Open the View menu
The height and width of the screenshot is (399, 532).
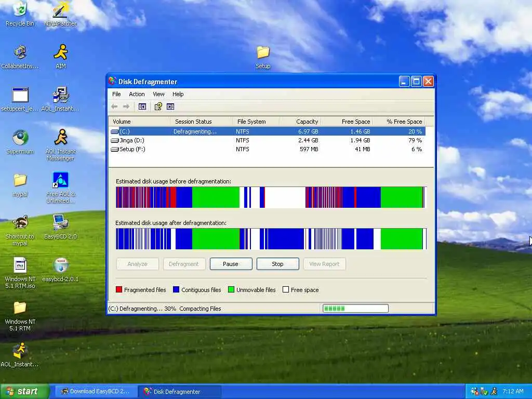point(158,94)
